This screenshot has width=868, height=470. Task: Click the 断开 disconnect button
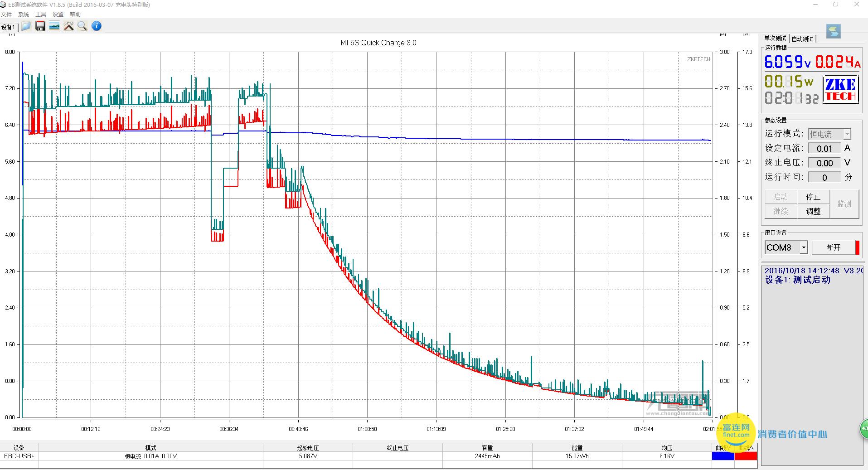(x=833, y=247)
